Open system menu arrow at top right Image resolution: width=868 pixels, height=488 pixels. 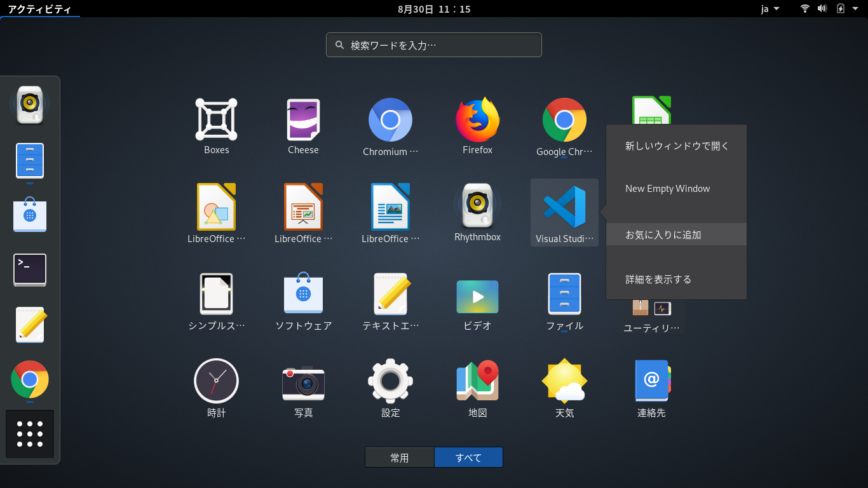[x=855, y=9]
